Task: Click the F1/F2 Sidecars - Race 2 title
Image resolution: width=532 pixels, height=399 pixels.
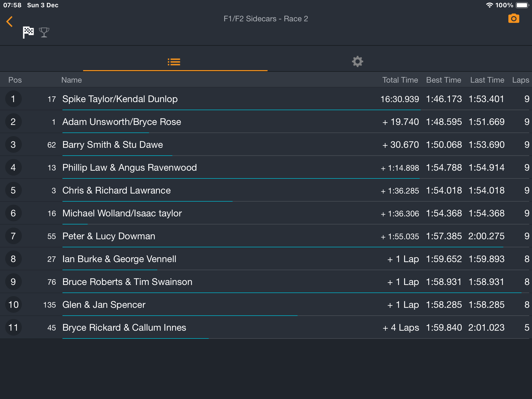Action: tap(266, 19)
